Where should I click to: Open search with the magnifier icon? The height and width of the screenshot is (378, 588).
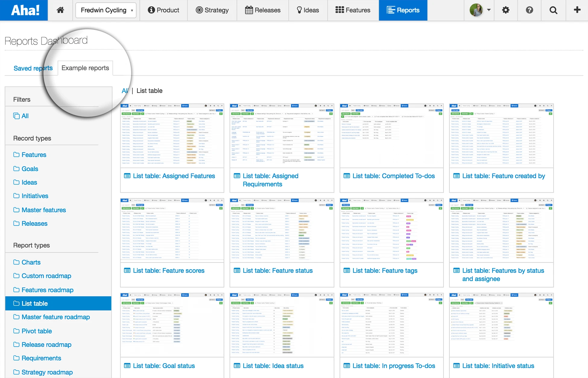pyautogui.click(x=553, y=10)
